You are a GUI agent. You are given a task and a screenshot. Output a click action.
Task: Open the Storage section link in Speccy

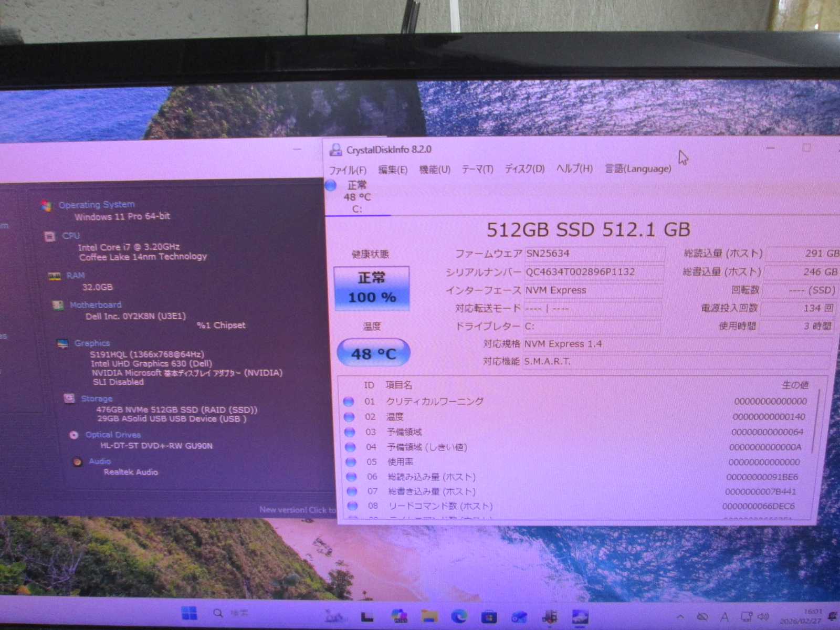tap(97, 398)
